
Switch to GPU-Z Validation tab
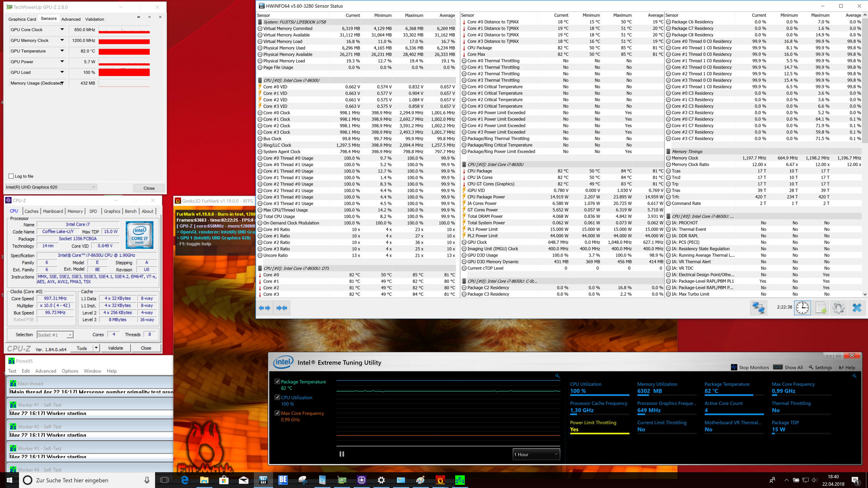pos(94,19)
